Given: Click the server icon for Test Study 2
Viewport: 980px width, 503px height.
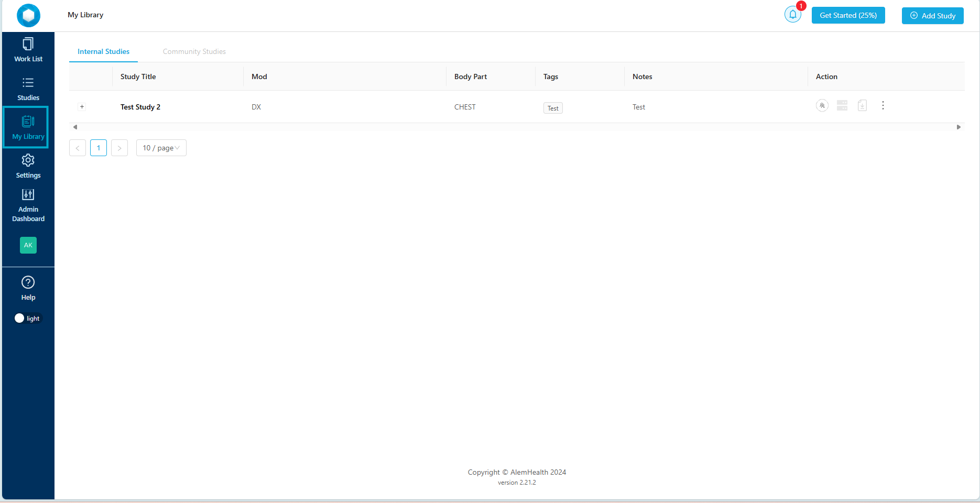Looking at the screenshot, I should tap(842, 105).
